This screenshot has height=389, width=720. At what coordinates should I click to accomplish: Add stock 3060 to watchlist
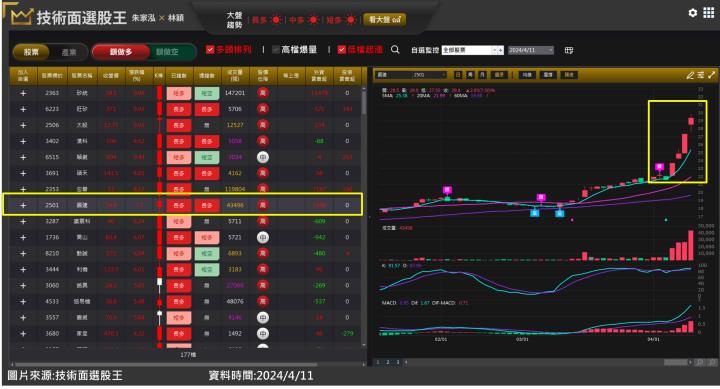[x=23, y=286]
